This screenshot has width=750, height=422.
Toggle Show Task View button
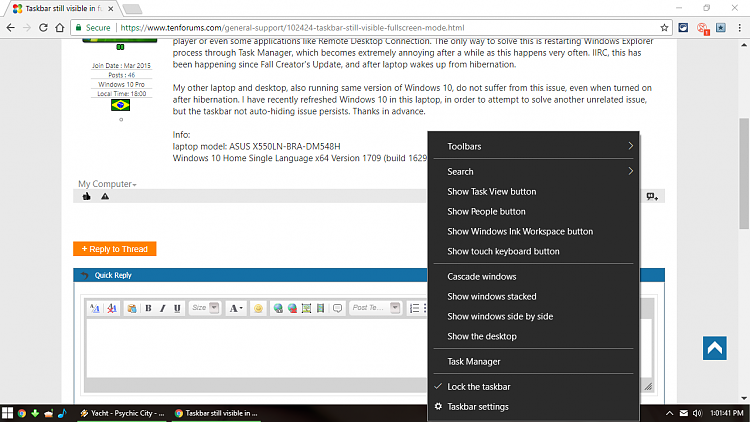[x=533, y=191]
